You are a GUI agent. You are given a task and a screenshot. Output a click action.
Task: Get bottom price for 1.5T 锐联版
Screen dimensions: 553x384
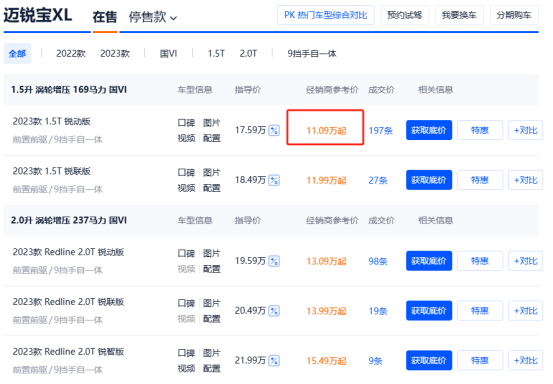(429, 180)
